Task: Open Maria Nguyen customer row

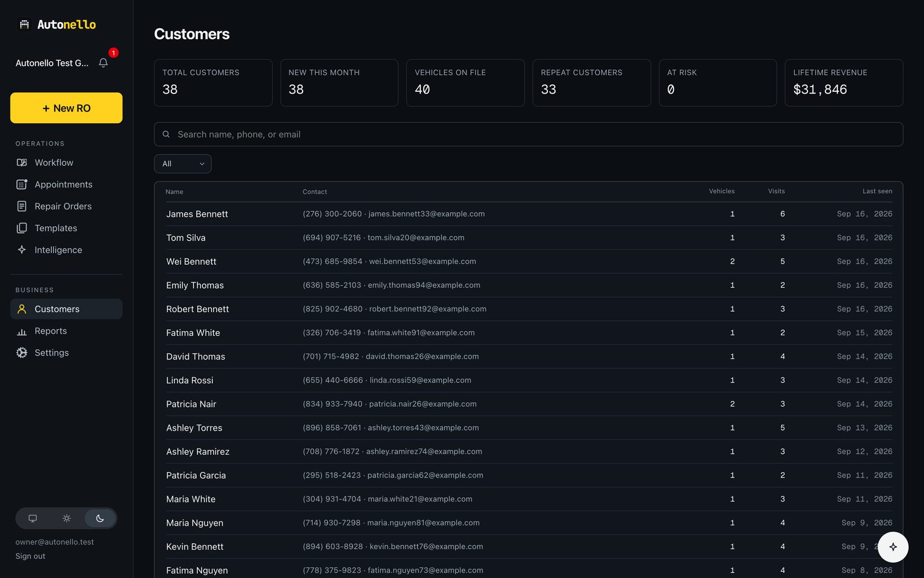Action: tap(528, 523)
